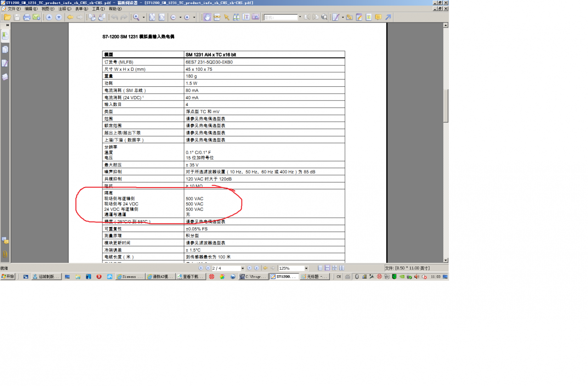The image size is (588, 386).
Task: Click the Find binoculars icon
Action: point(236,17)
